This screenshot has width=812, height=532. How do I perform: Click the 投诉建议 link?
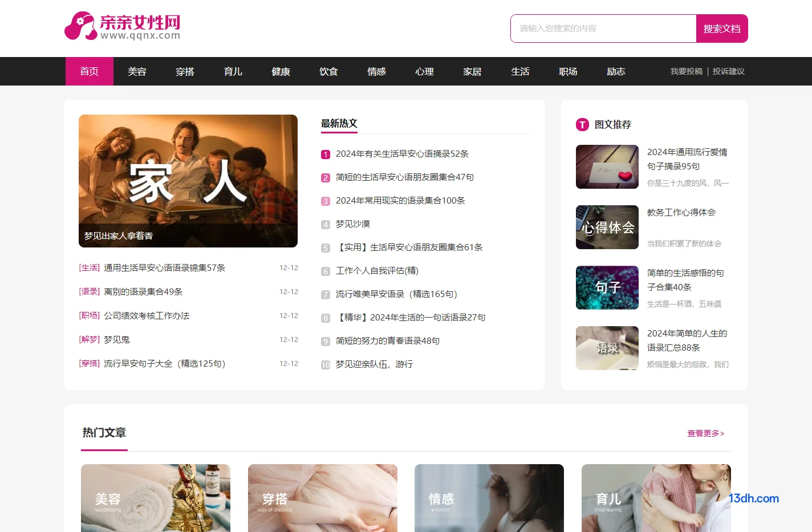click(x=729, y=71)
